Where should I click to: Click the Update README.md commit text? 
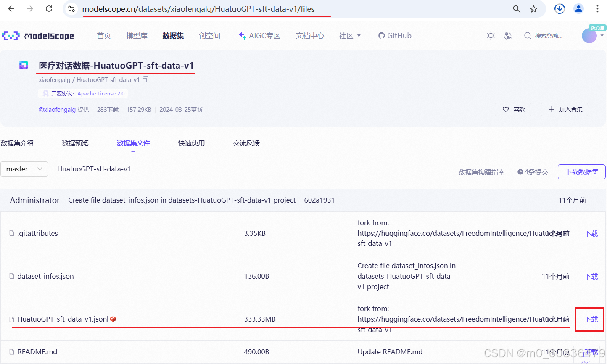[390, 352]
